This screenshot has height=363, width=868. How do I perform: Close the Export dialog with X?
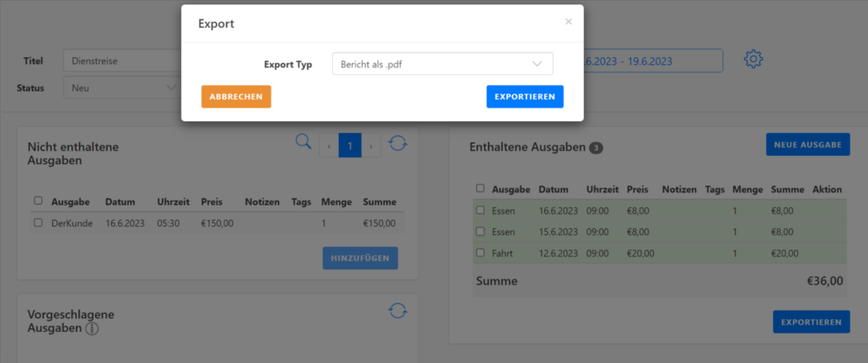click(x=568, y=22)
